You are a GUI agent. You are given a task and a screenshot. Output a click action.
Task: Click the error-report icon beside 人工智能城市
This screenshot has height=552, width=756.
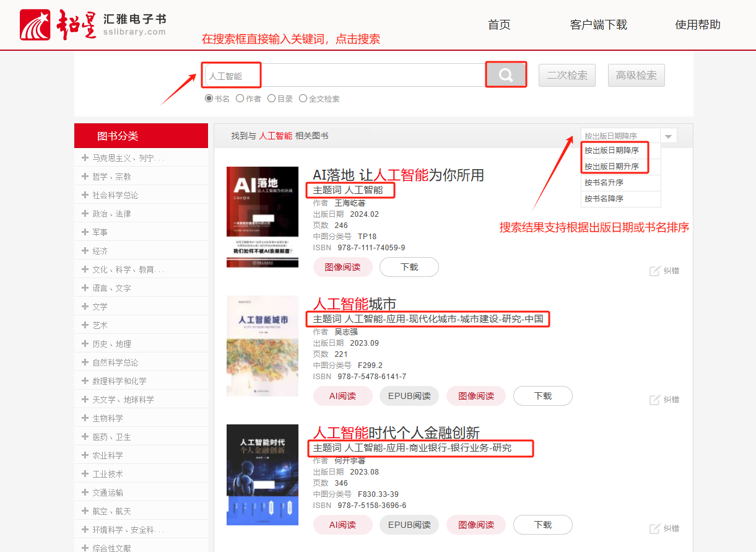654,400
